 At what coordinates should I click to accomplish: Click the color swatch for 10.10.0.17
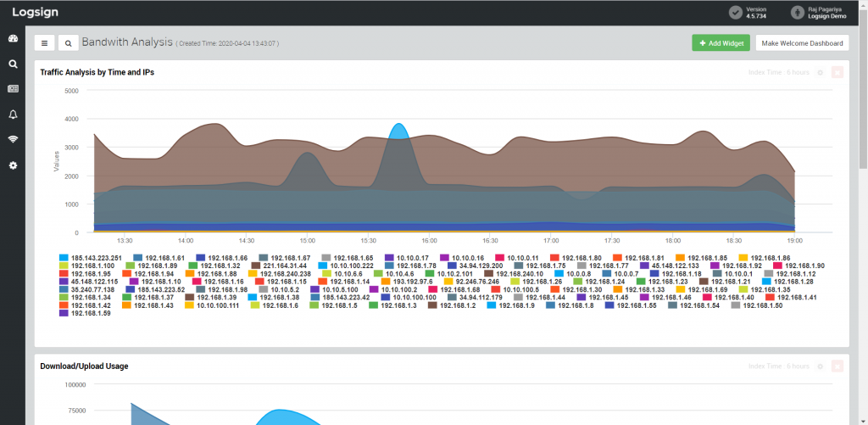[x=388, y=258]
